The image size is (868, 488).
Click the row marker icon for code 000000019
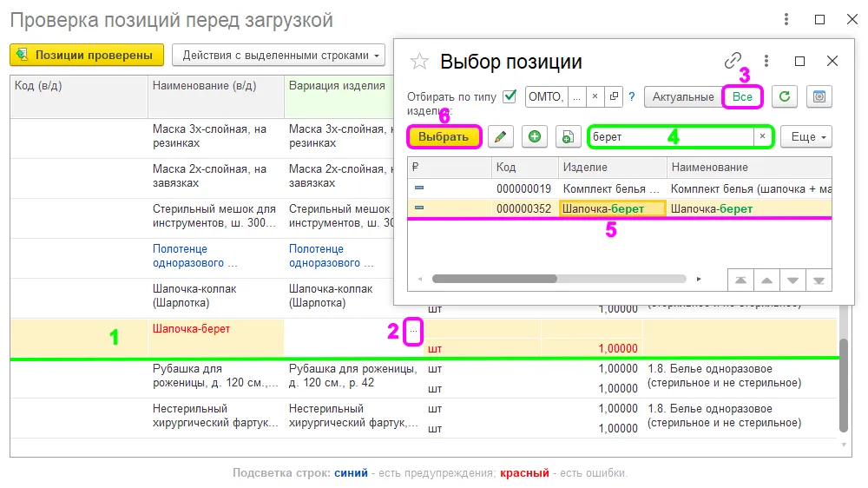click(419, 188)
